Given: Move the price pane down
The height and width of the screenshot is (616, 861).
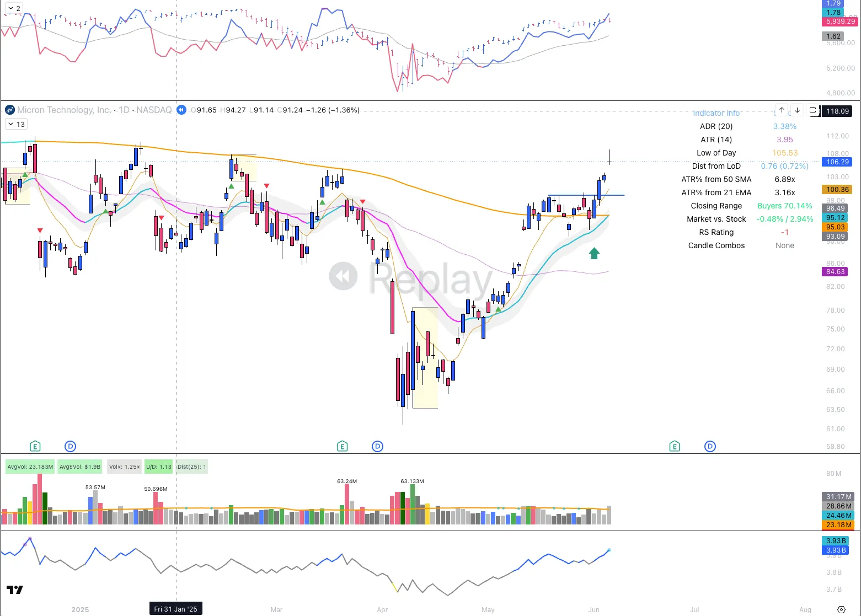Looking at the screenshot, I should [797, 110].
